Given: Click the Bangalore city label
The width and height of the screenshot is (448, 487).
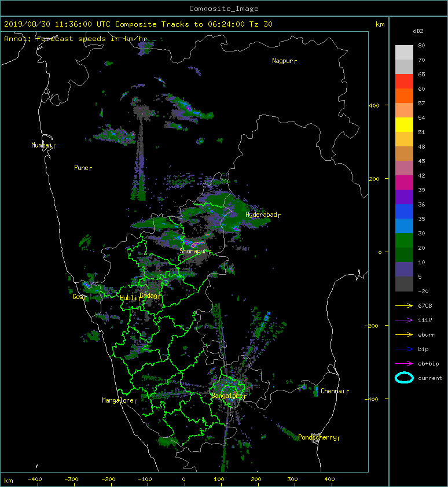Looking at the screenshot, I should pyautogui.click(x=229, y=396).
